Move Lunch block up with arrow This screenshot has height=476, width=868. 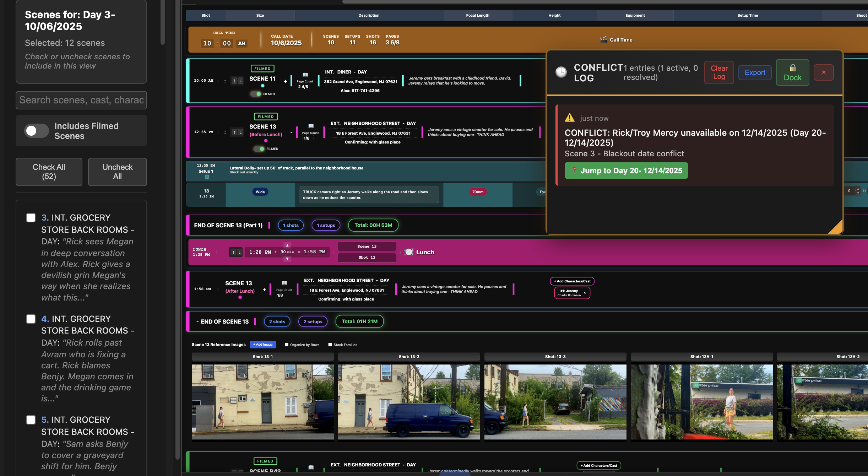pos(233,252)
